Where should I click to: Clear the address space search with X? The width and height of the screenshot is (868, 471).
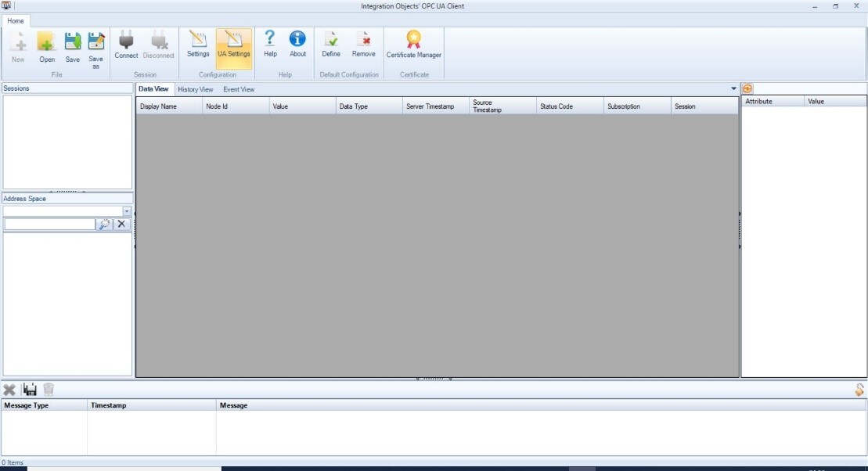(121, 225)
